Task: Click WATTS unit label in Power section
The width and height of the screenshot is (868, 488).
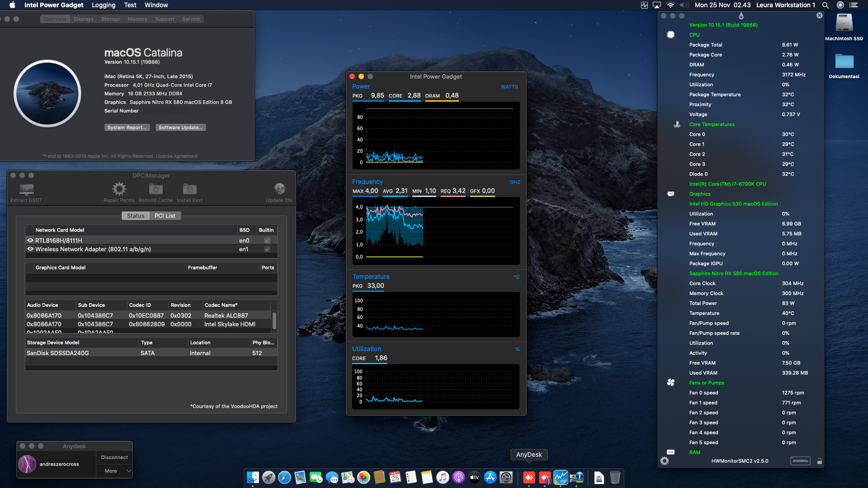Action: tap(509, 87)
